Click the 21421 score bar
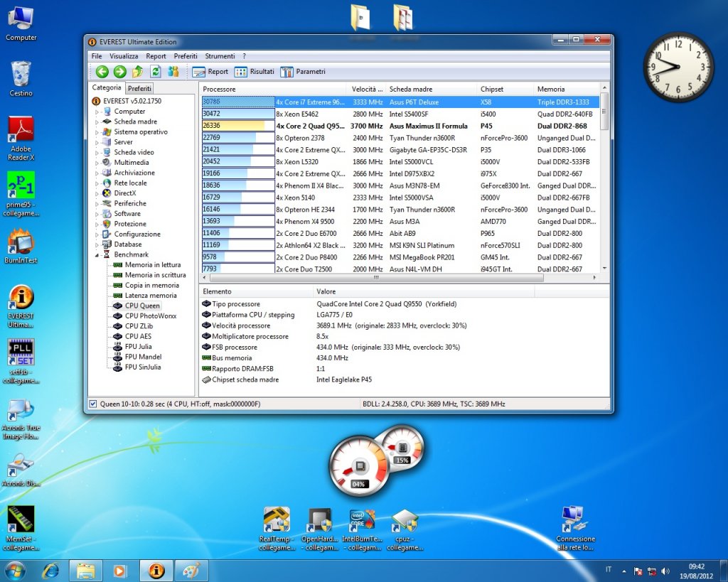The height and width of the screenshot is (582, 728). click(238, 149)
